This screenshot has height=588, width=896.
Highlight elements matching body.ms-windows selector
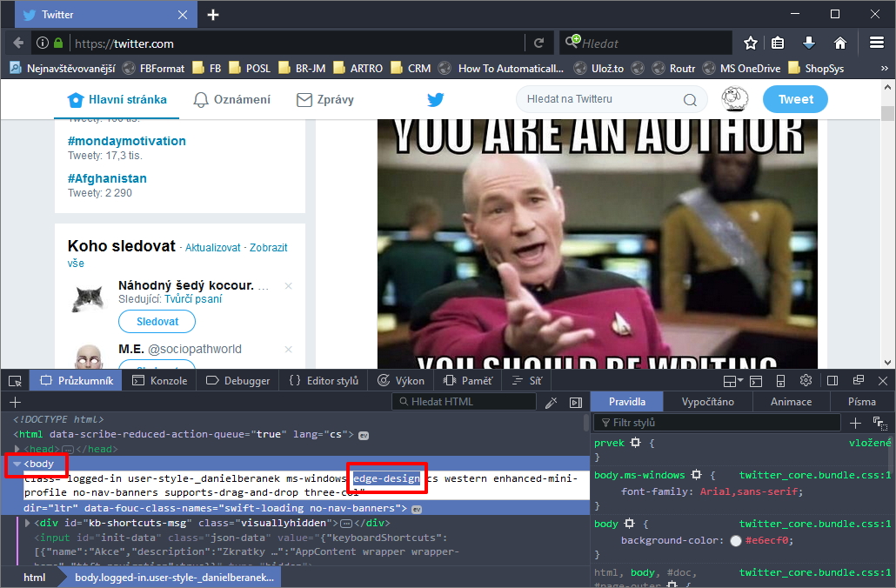[x=696, y=475]
